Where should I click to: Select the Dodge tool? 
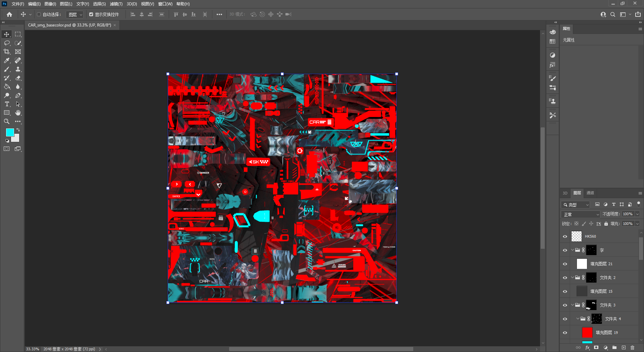7,95
